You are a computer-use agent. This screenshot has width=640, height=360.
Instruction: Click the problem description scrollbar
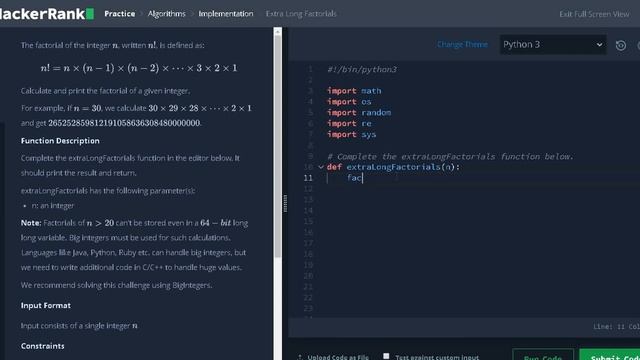point(278,147)
